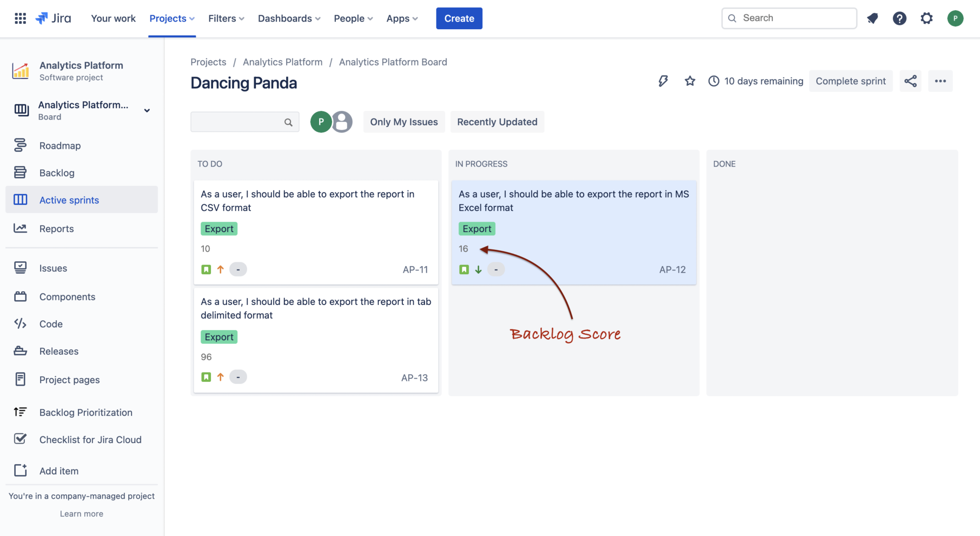Image resolution: width=980 pixels, height=536 pixels.
Task: Open the settings gear icon
Action: (x=926, y=18)
